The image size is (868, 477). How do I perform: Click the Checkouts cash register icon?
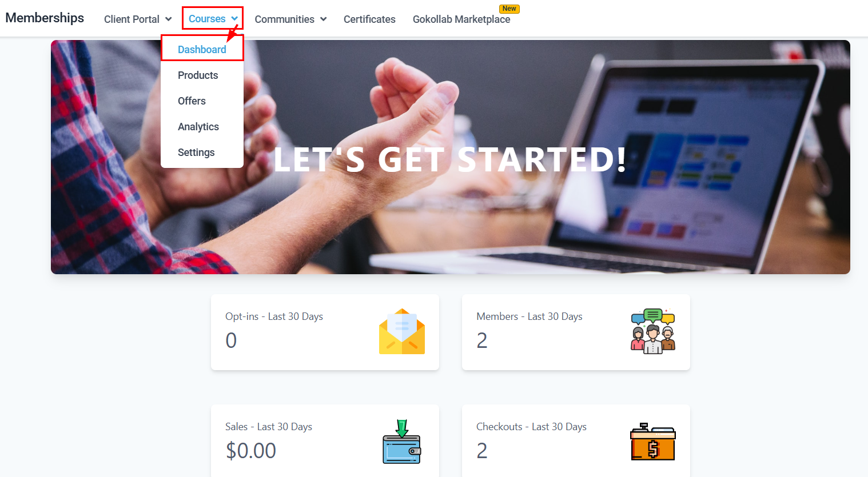(x=653, y=442)
